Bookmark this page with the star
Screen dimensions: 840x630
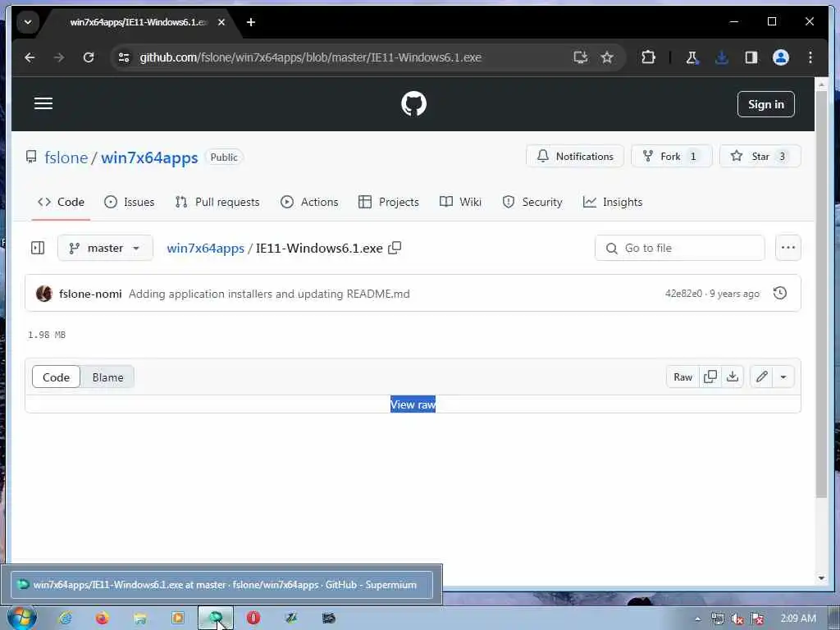607,57
